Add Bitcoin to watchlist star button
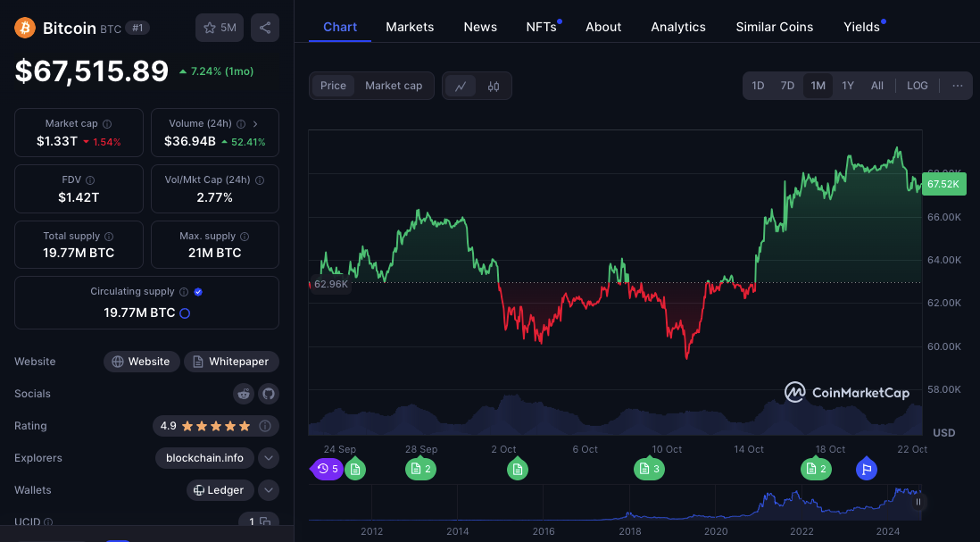The height and width of the screenshot is (542, 980). 220,28
